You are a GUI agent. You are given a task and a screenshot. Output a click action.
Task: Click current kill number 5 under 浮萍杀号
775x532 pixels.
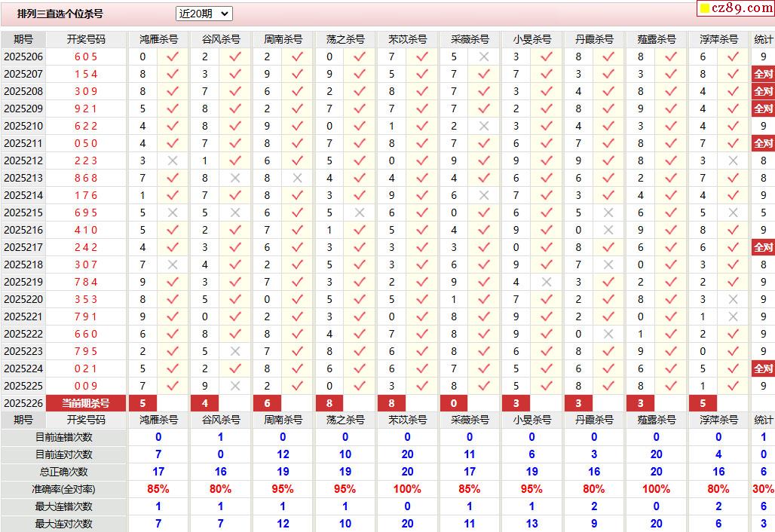(703, 403)
